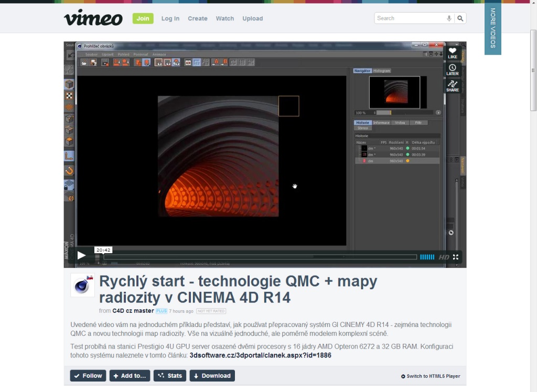The image size is (537, 392).
Task: Seek using the video progress bar
Action: [x=260, y=257]
